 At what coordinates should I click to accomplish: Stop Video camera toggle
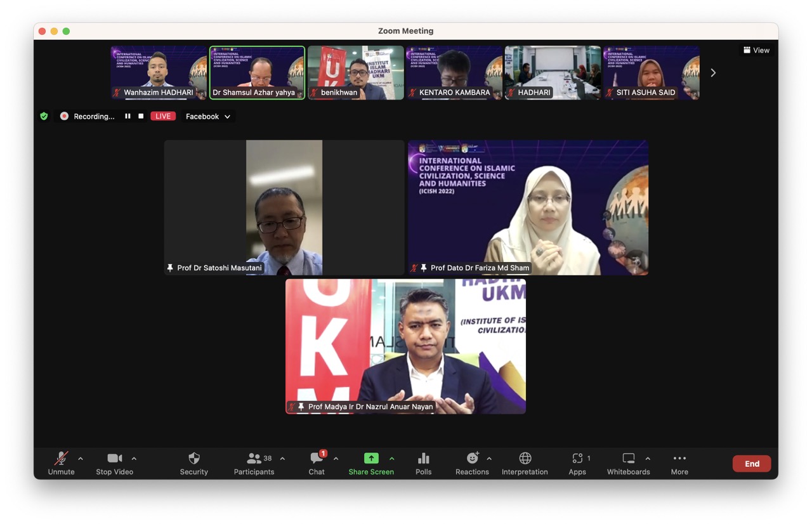click(x=115, y=463)
